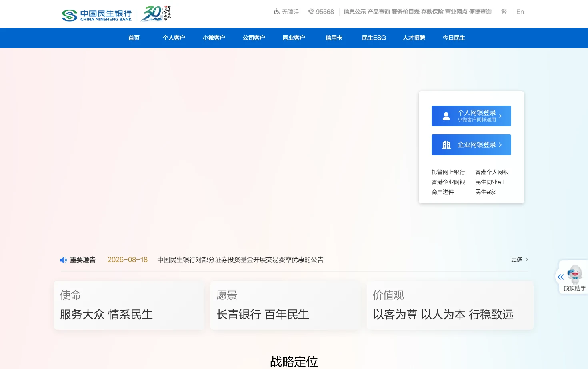Switch language to En
This screenshot has height=369, width=588.
[520, 12]
